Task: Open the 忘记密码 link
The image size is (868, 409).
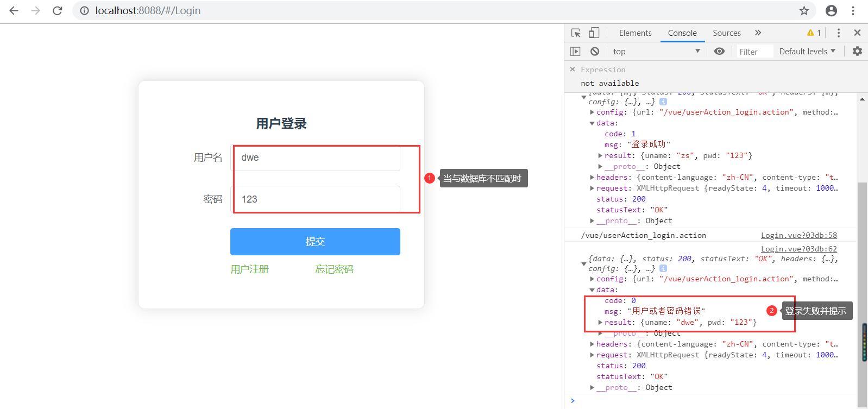Action: tap(334, 269)
